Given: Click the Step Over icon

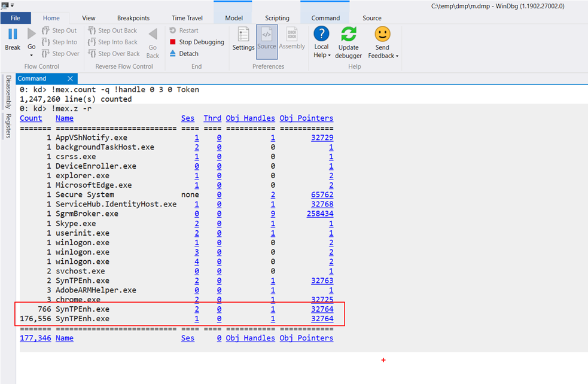Looking at the screenshot, I should [x=45, y=54].
